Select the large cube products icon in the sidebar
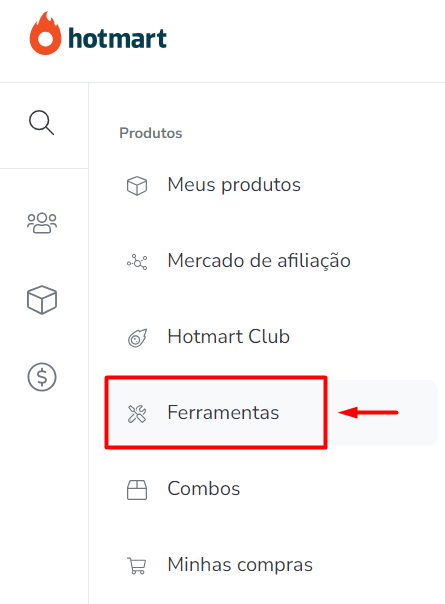The height and width of the screenshot is (604, 445). point(42,300)
